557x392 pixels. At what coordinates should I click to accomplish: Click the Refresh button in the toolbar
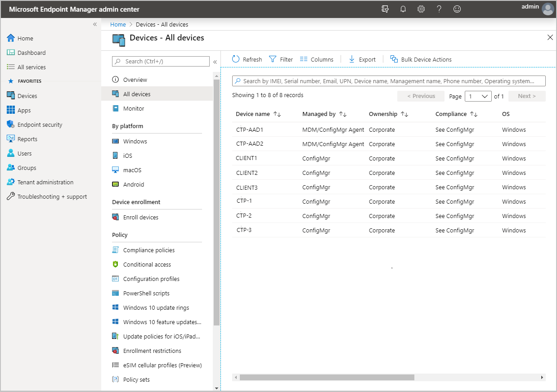[247, 59]
